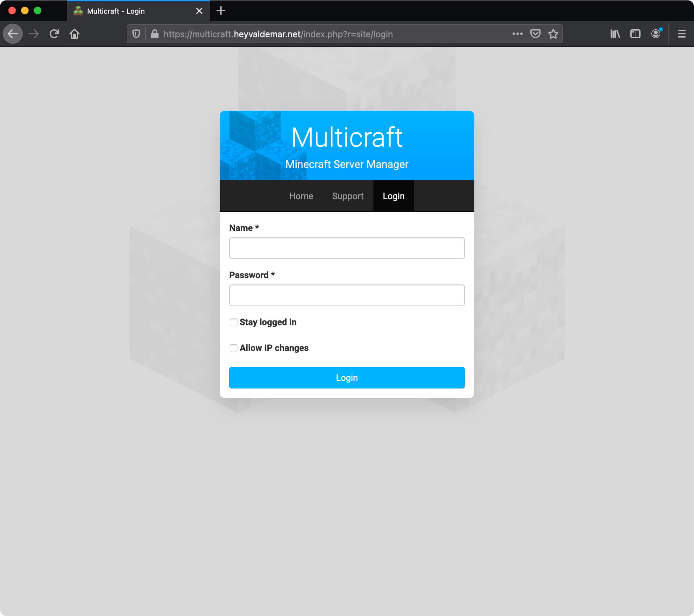This screenshot has height=616, width=694.
Task: Click the Password input field
Action: pyautogui.click(x=347, y=295)
